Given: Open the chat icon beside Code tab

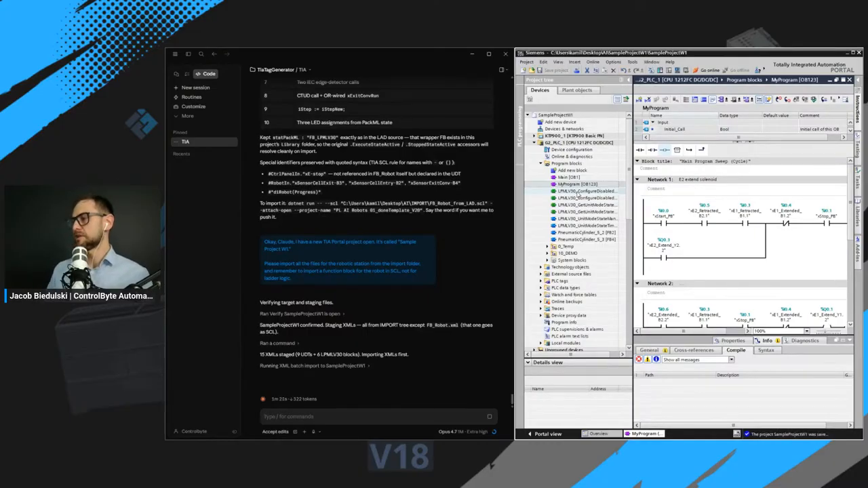Looking at the screenshot, I should (x=176, y=74).
